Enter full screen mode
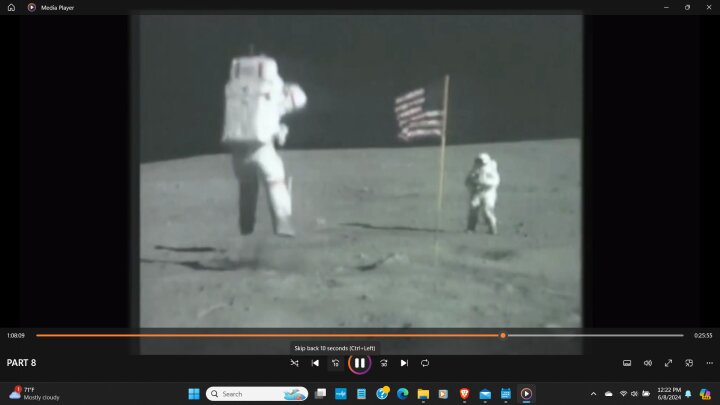 pyautogui.click(x=668, y=363)
